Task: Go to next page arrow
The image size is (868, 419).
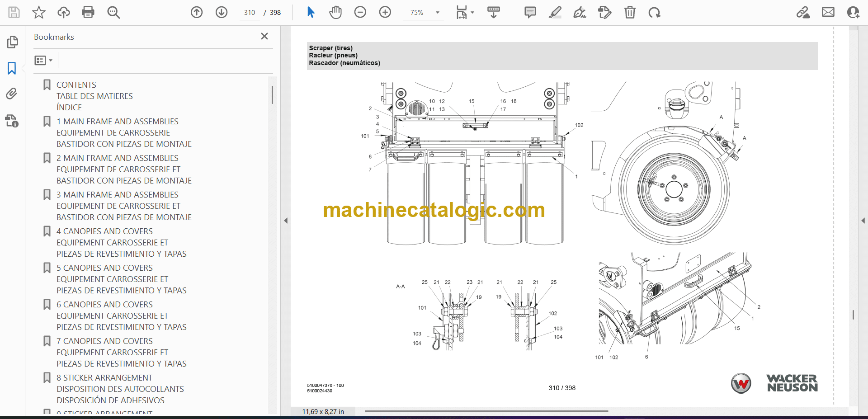Action: [222, 12]
